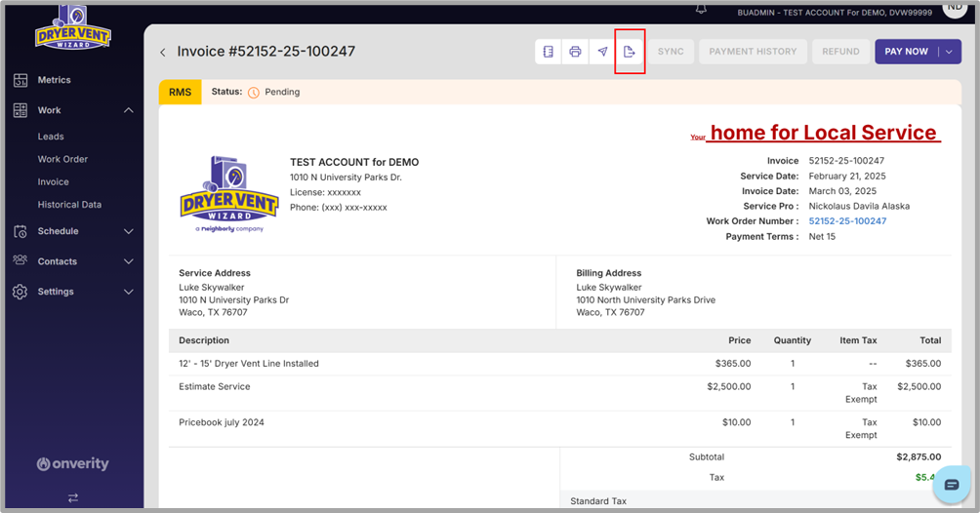Viewport: 980px width, 513px height.
Task: Export the invoice with the document arrow icon
Action: pyautogui.click(x=630, y=52)
